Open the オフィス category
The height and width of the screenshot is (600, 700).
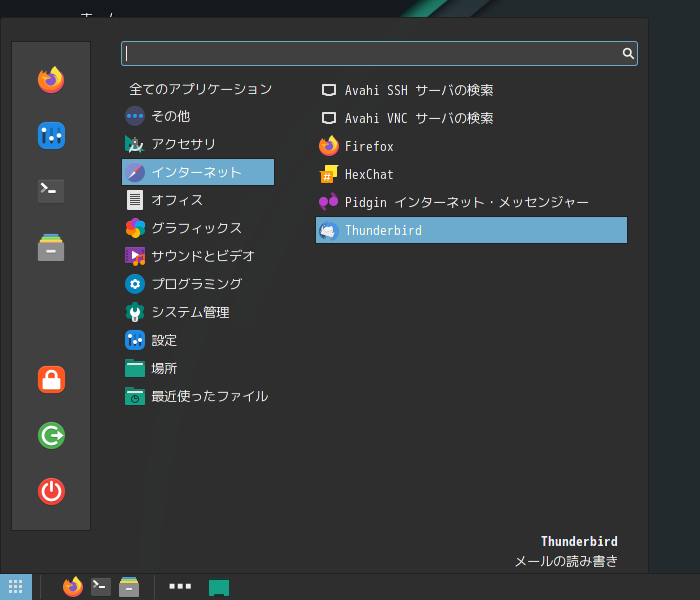tap(198, 200)
